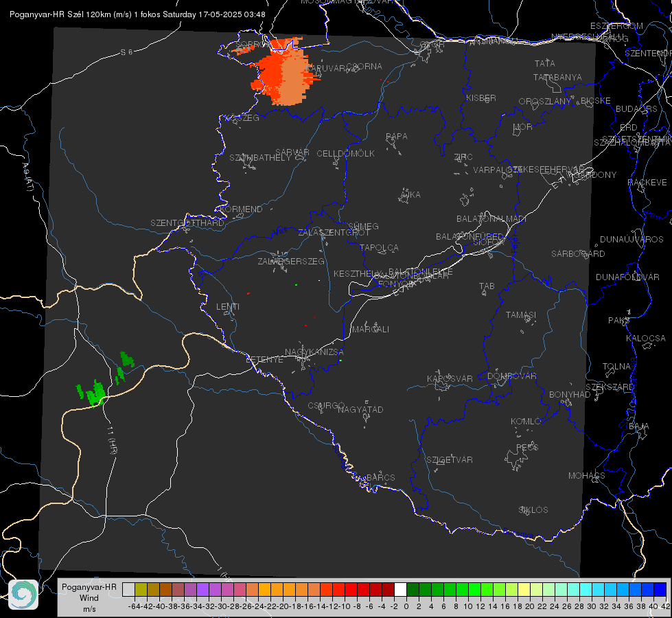Click the 'KOMLO' city label
The width and height of the screenshot is (672, 618).
[x=526, y=422]
